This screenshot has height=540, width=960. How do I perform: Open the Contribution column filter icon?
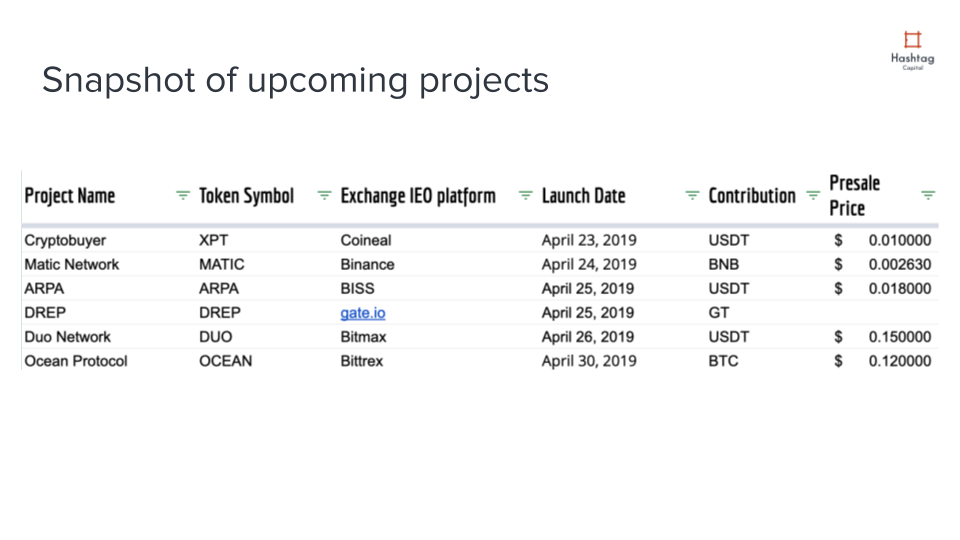click(812, 196)
